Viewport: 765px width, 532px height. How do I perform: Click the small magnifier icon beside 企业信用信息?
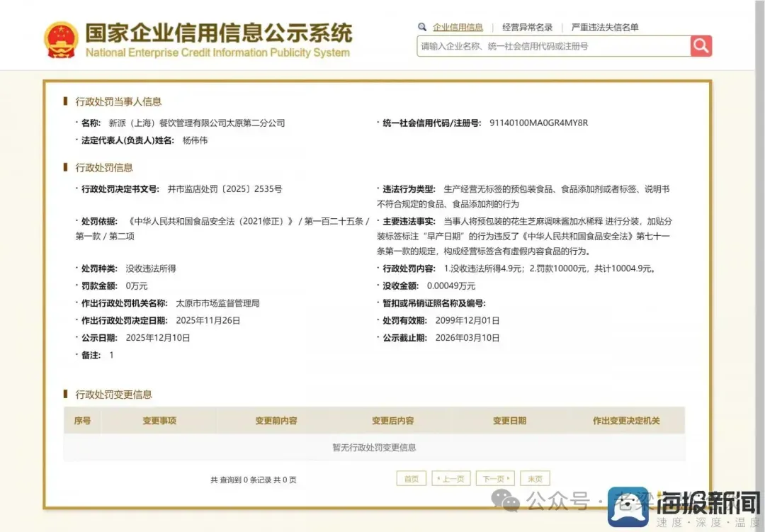coord(422,27)
